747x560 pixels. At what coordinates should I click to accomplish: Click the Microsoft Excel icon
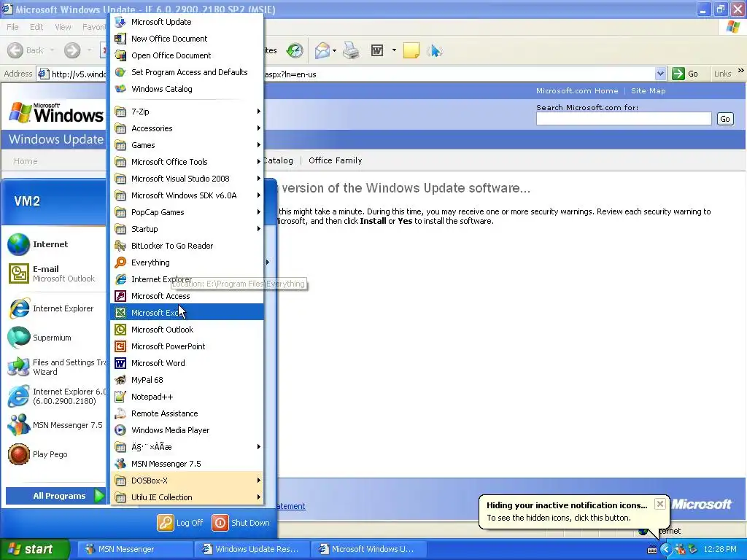(x=120, y=313)
